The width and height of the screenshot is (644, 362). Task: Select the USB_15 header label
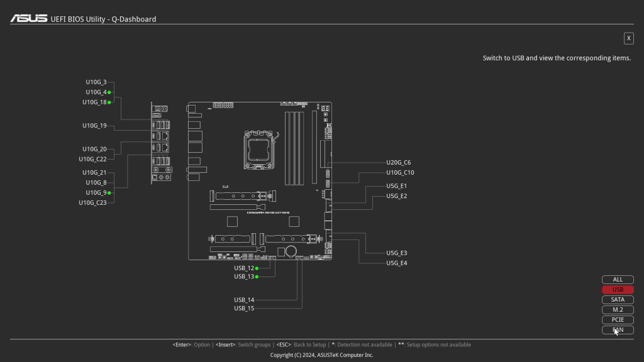[244, 308]
